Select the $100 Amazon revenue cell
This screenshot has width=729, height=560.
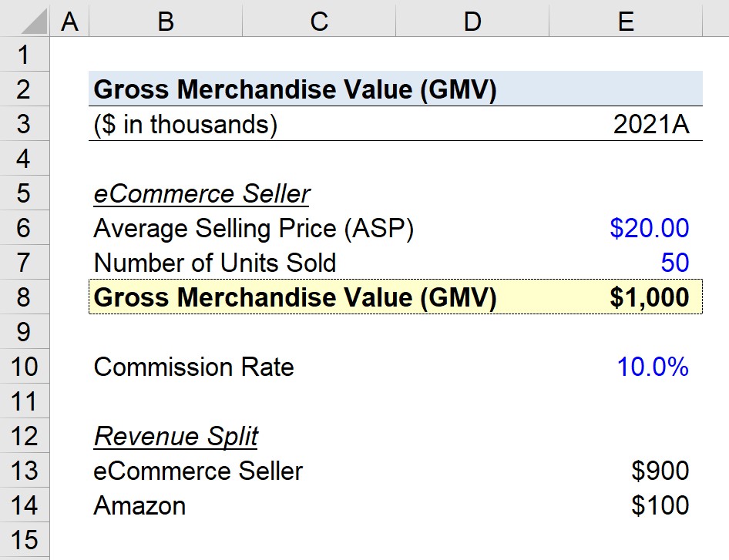(626, 505)
